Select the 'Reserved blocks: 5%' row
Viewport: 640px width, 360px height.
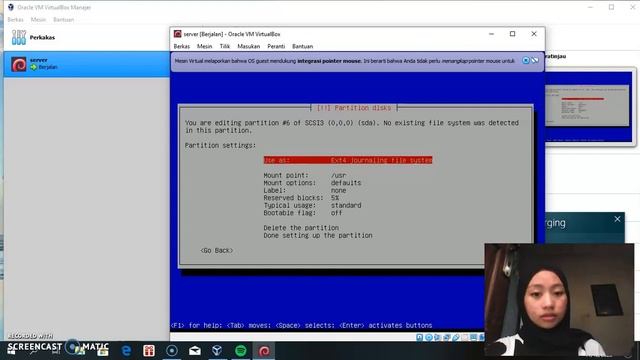[301, 198]
